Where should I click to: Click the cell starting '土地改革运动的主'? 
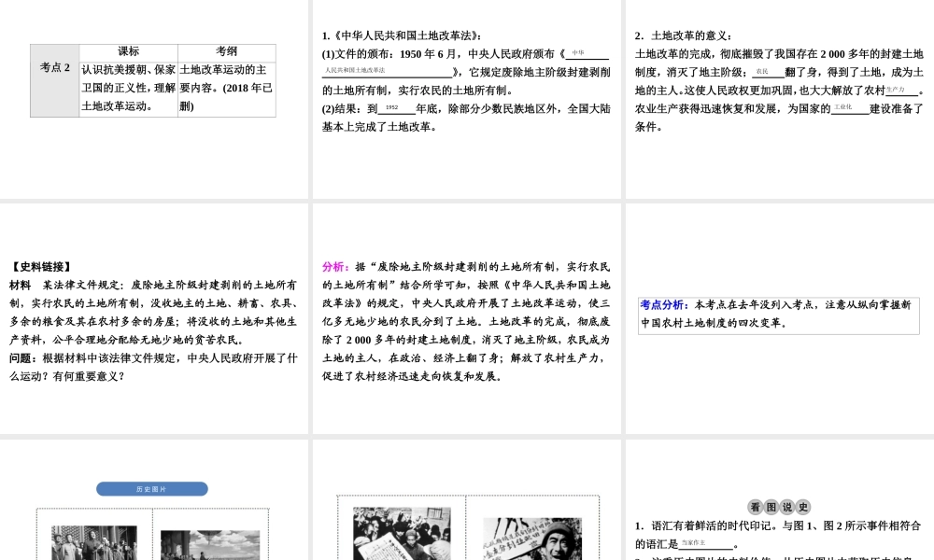[x=227, y=88]
